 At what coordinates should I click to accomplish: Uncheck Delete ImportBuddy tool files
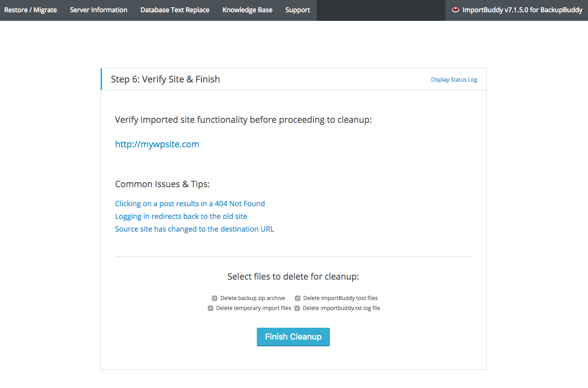298,298
